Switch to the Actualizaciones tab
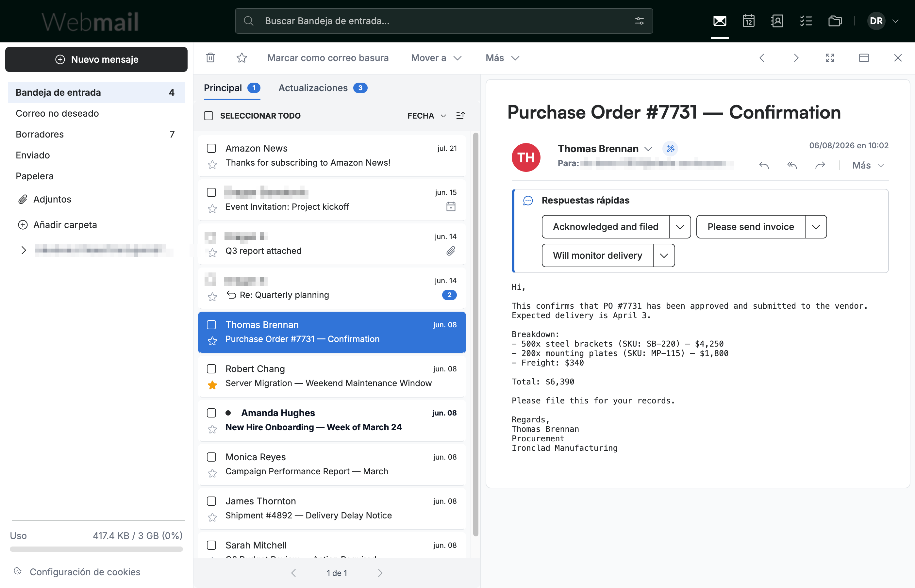Viewport: 915px width, 588px height. coord(323,88)
